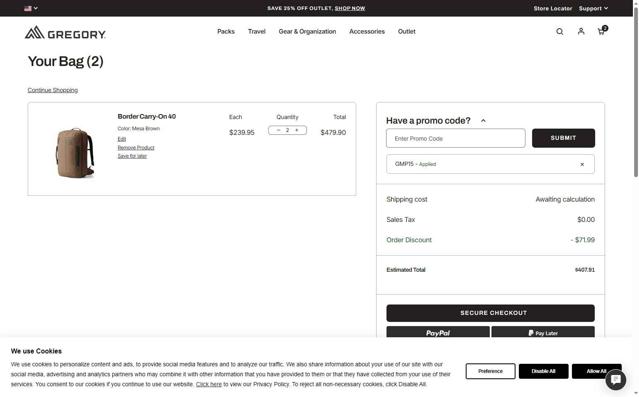Open the search icon in header
The image size is (639, 397).
point(560,31)
